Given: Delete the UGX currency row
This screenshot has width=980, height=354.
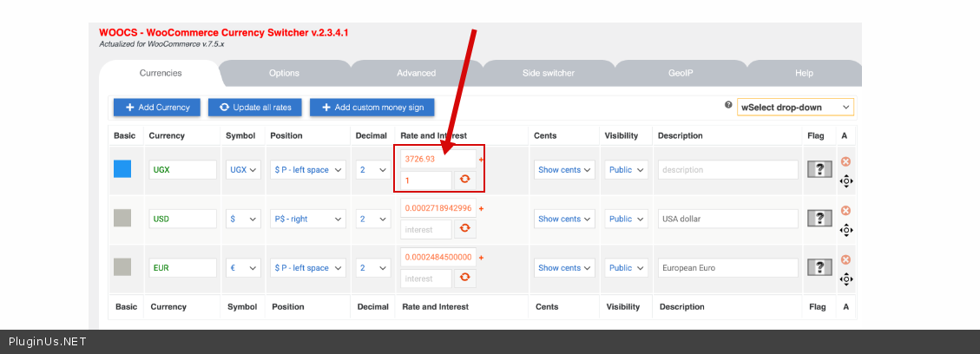Looking at the screenshot, I should click(845, 162).
